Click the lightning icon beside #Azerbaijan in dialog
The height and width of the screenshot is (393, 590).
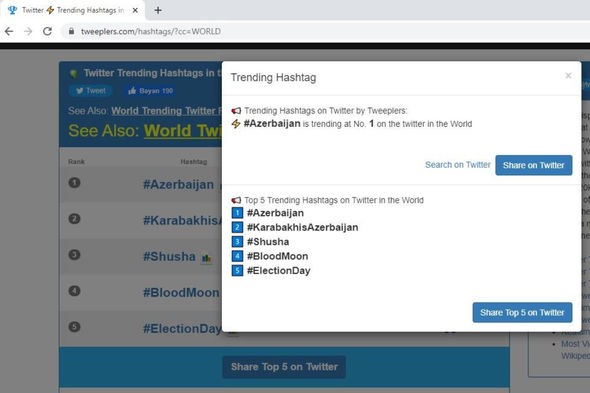(236, 124)
